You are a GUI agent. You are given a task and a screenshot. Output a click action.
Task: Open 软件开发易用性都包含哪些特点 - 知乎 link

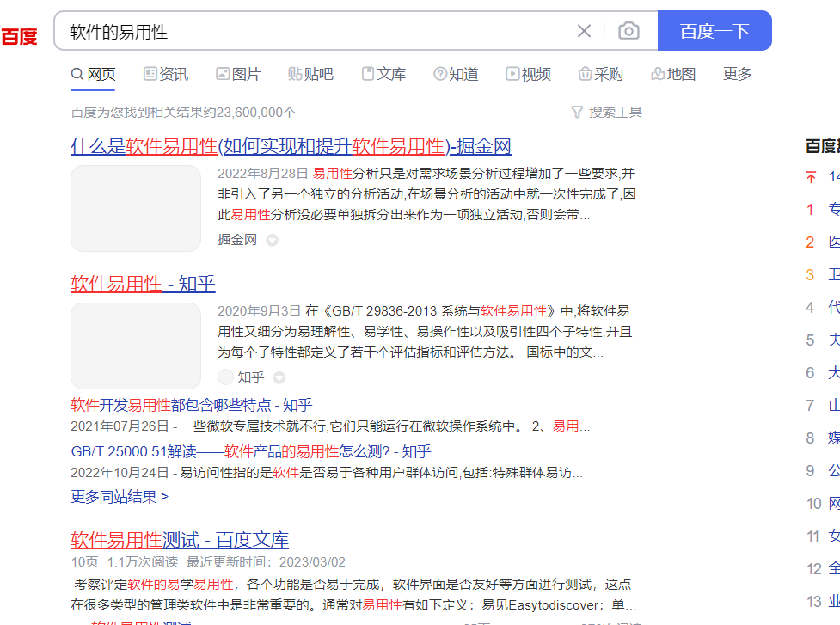191,405
